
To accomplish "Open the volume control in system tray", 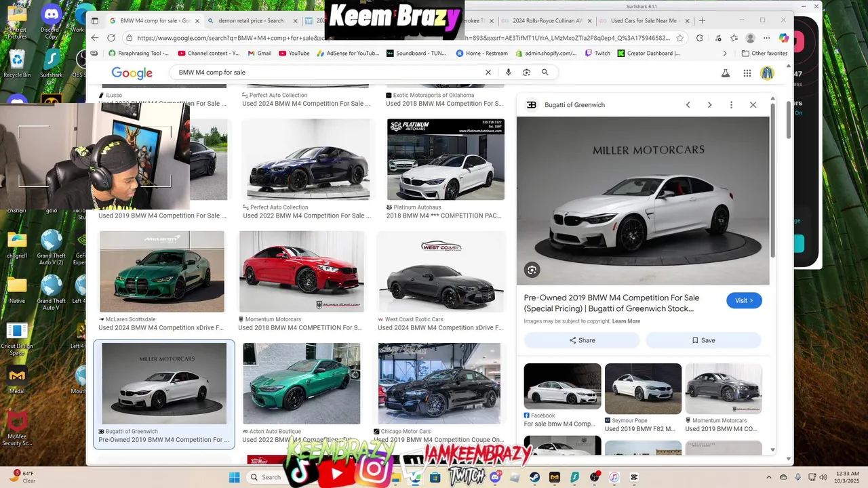I will [823, 477].
